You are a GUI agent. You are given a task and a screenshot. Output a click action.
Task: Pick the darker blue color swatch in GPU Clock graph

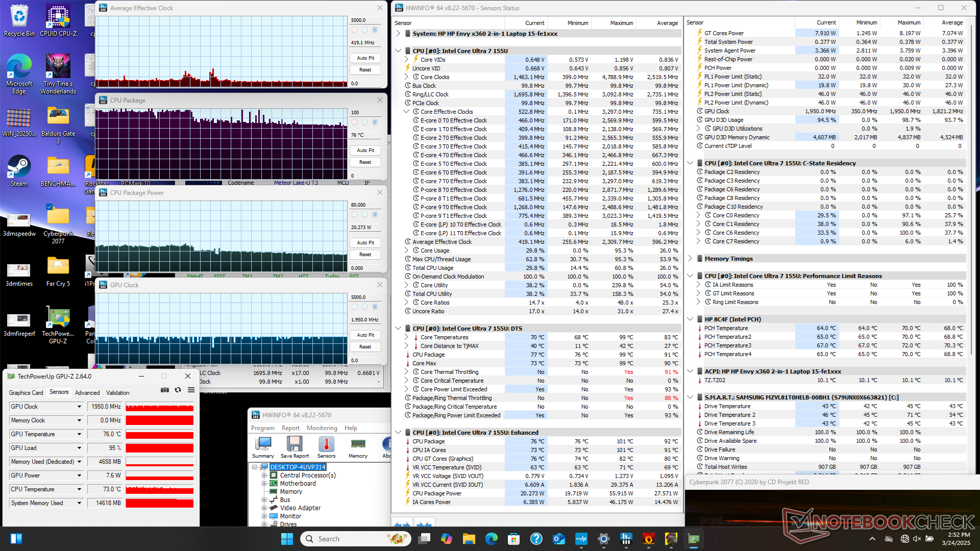[375, 307]
